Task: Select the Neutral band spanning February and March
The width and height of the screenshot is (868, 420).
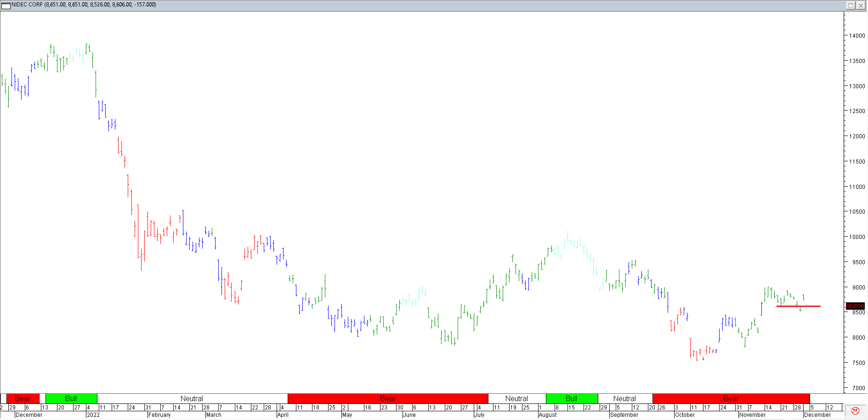Action: [192, 398]
